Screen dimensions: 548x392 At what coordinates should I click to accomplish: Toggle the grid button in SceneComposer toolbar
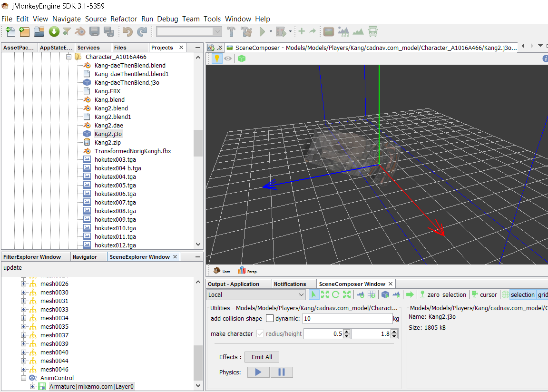coord(542,294)
